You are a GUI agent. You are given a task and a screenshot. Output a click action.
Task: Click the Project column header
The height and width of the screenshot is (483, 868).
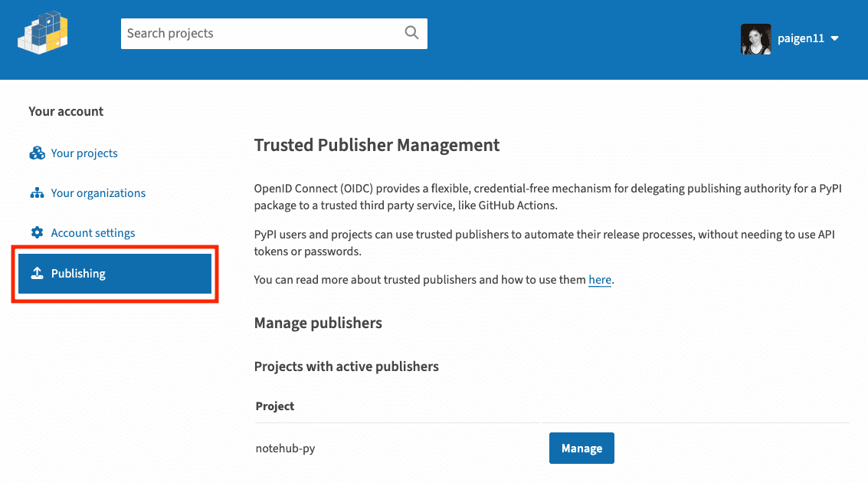pyautogui.click(x=274, y=406)
